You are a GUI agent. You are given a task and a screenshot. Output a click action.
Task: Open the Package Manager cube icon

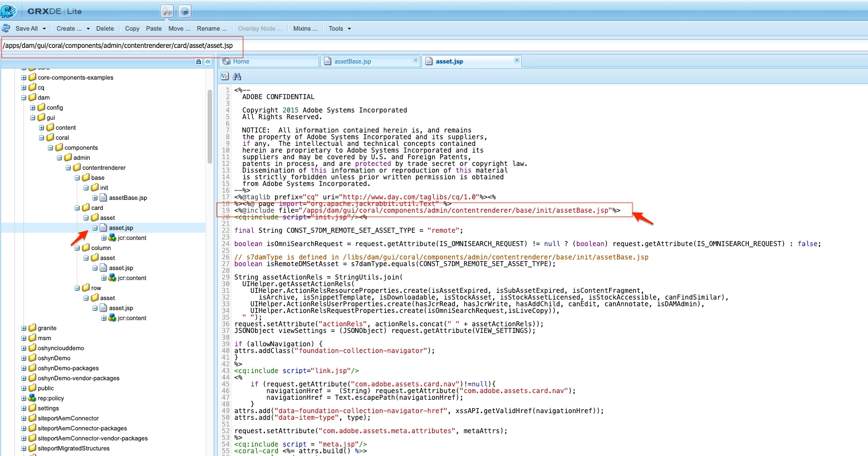coord(185,11)
